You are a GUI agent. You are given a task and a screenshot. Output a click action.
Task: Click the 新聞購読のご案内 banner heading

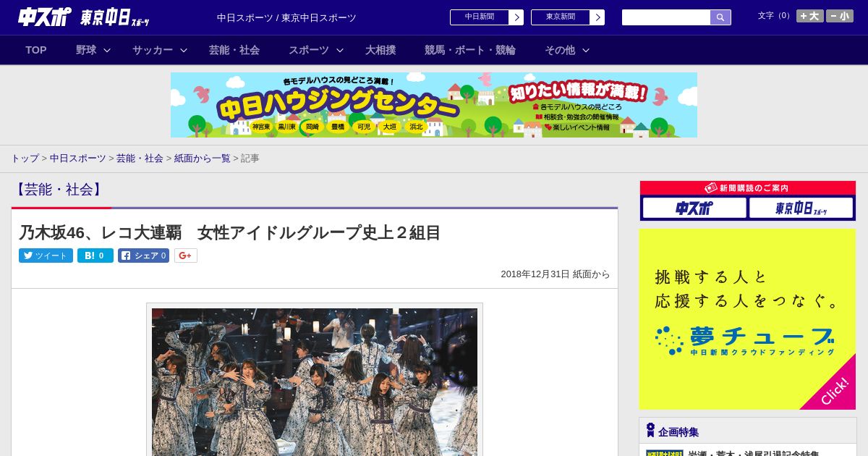click(748, 187)
